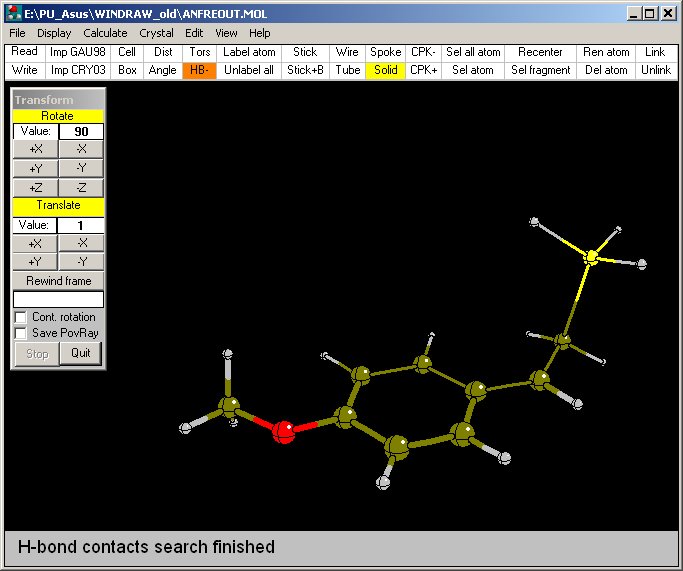Translate -Y below Translate header

tap(81, 262)
